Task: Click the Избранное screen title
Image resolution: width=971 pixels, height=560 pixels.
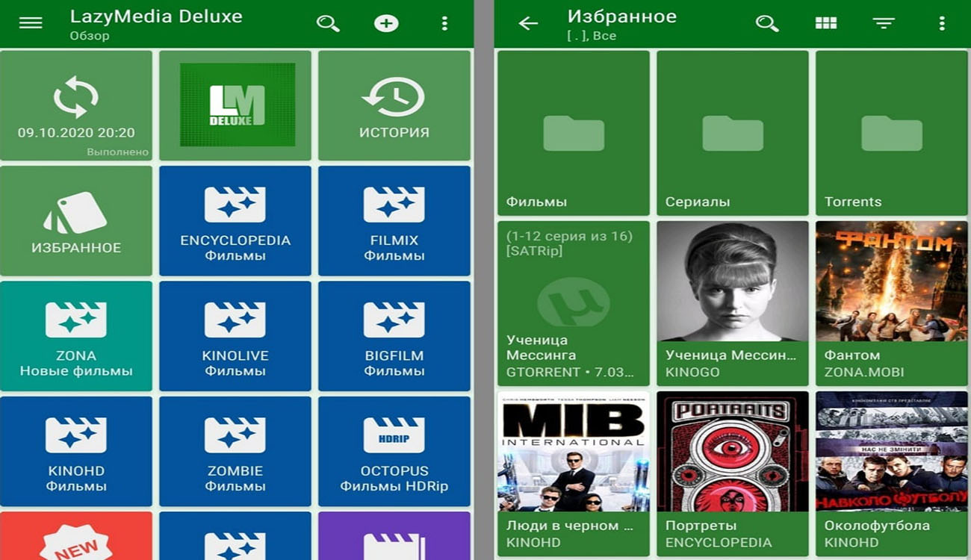Action: click(x=622, y=16)
